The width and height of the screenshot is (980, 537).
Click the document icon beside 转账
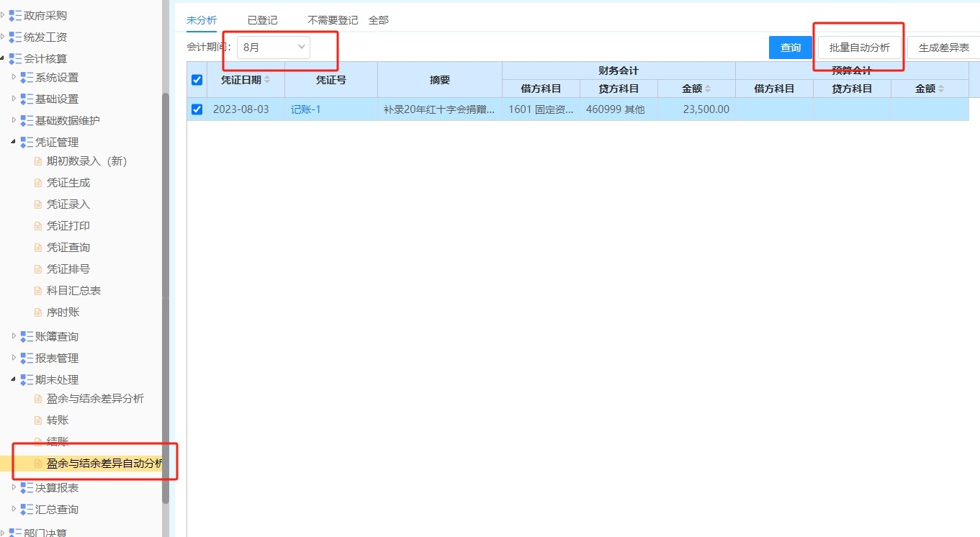pos(39,420)
